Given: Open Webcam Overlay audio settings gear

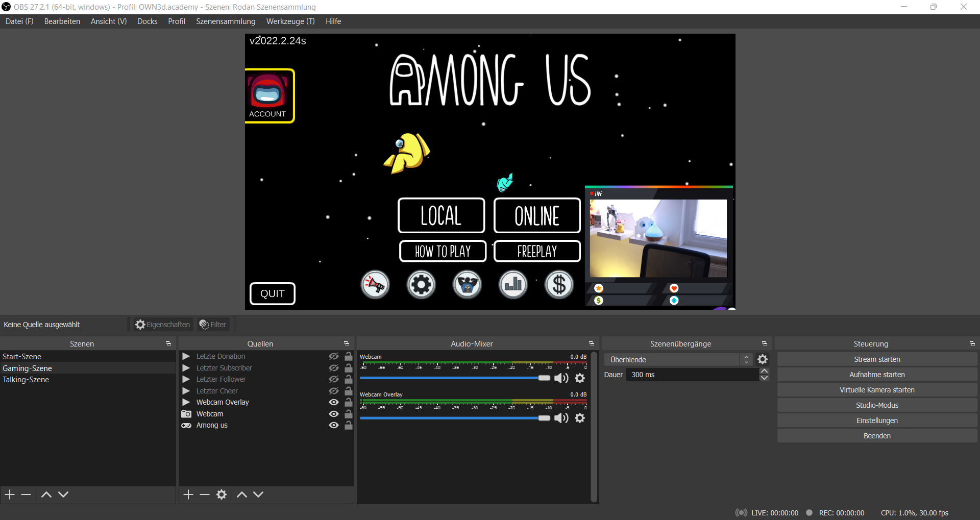Looking at the screenshot, I should point(580,418).
